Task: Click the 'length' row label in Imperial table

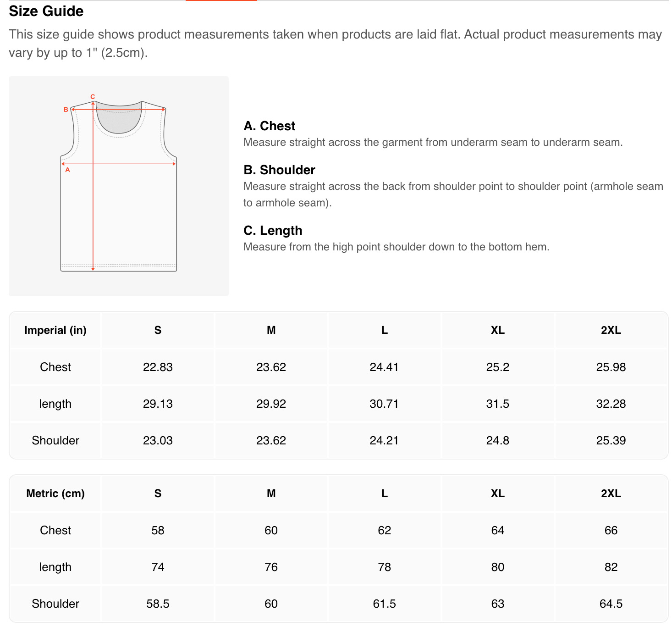Action: point(55,404)
